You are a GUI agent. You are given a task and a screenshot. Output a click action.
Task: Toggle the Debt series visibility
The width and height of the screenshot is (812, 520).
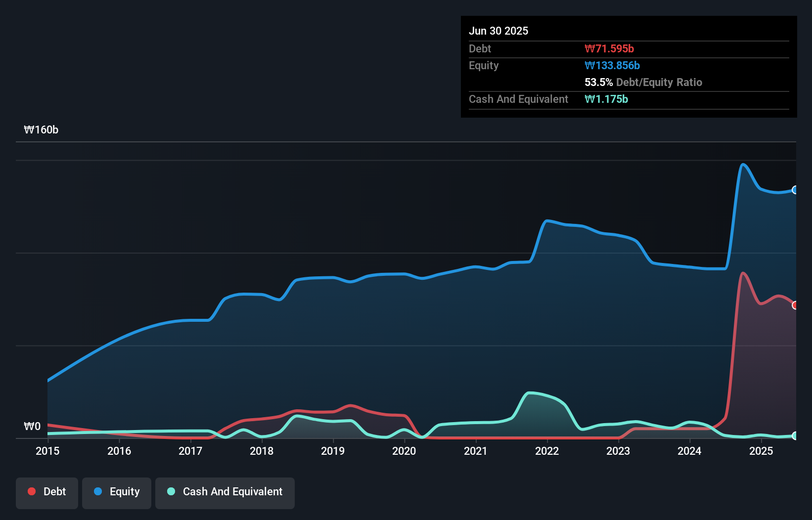click(46, 491)
